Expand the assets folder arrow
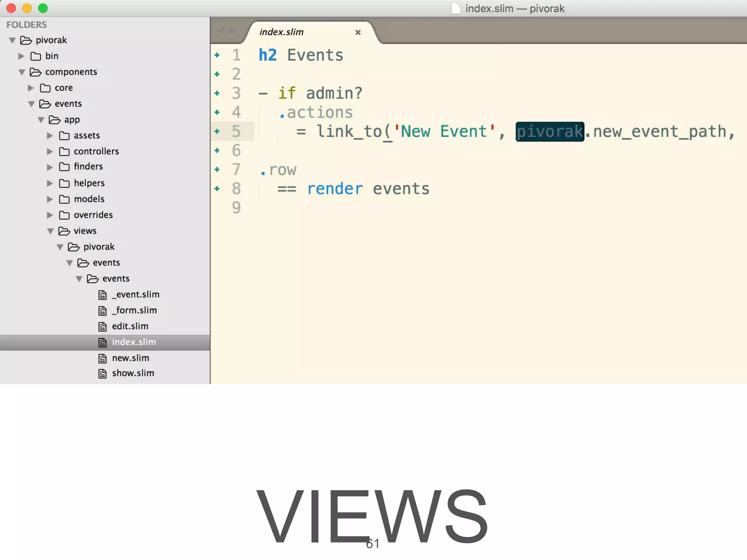 50,136
